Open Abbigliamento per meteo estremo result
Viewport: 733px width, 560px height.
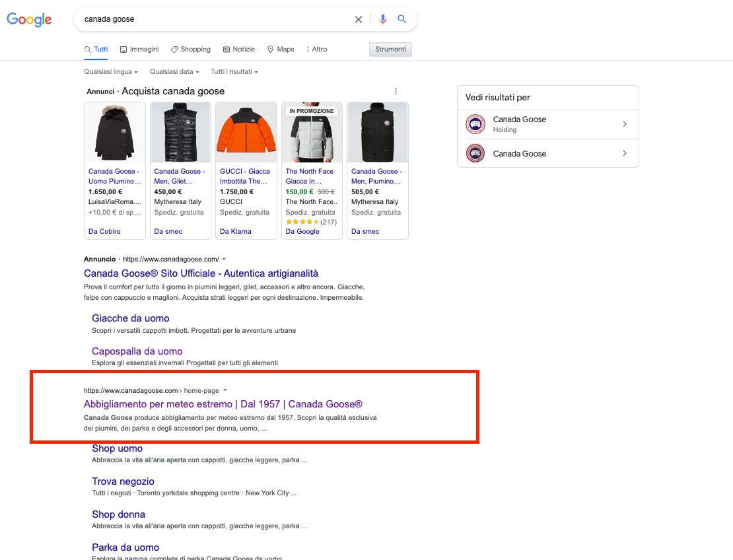pyautogui.click(x=223, y=404)
